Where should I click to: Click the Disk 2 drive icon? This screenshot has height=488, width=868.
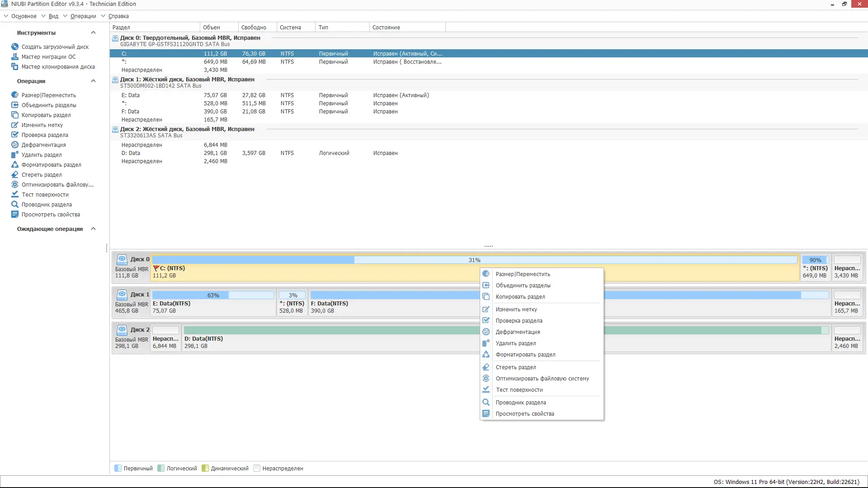(x=122, y=329)
